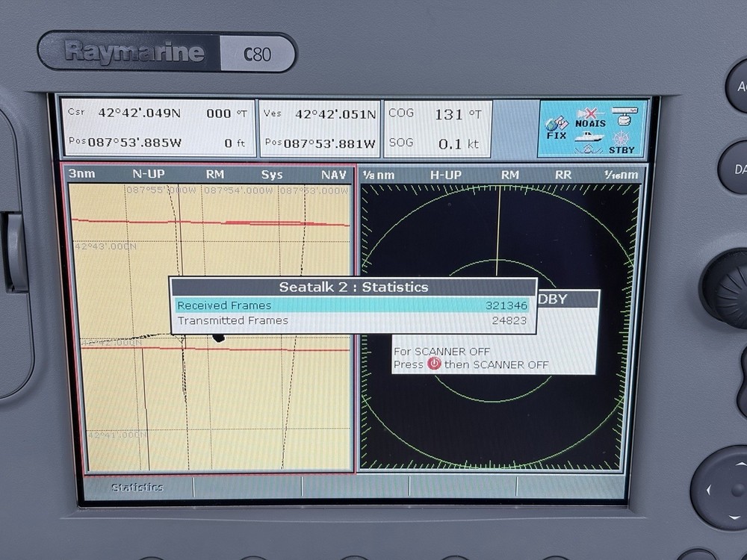Select the Transmitted Frames count 24823
This screenshot has width=747, height=560.
pos(509,320)
